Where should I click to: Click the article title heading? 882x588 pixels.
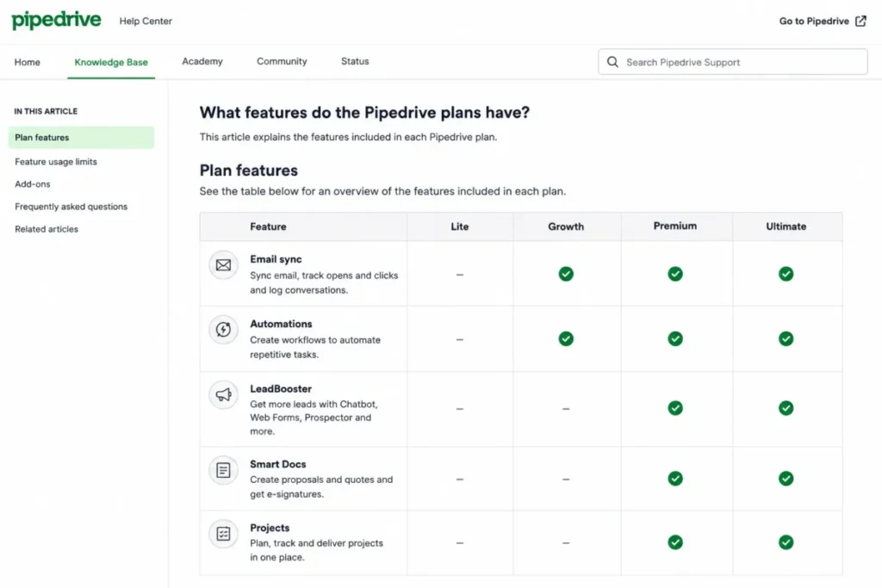[x=364, y=113]
